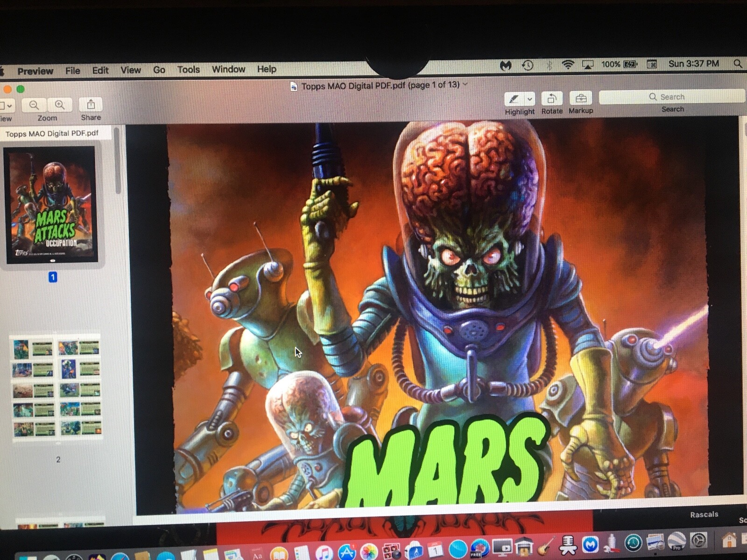Open the Share toolbar button
Image resolution: width=747 pixels, height=560 pixels.
click(91, 104)
